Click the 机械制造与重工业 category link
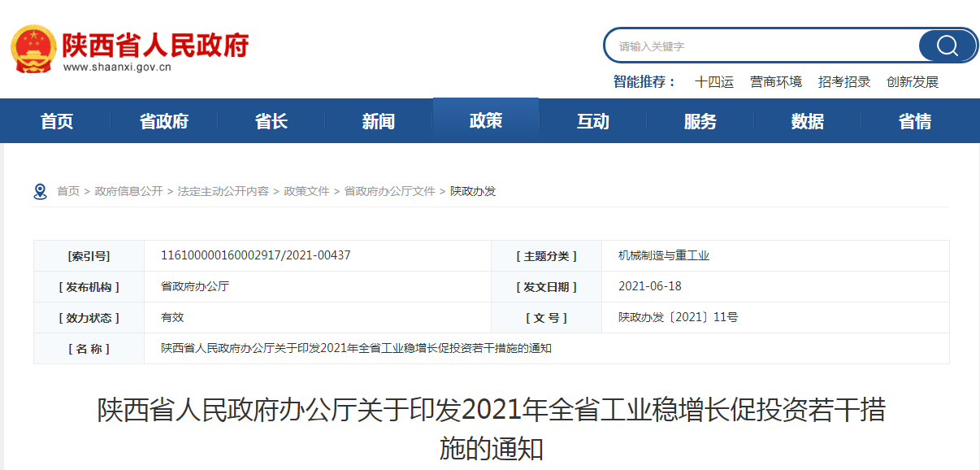This screenshot has height=470, width=980. 664,256
